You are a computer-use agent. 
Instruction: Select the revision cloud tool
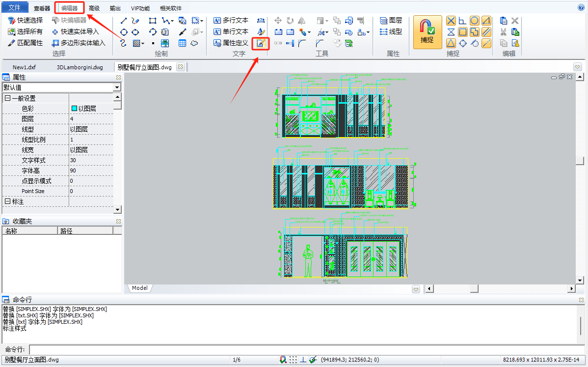click(194, 43)
